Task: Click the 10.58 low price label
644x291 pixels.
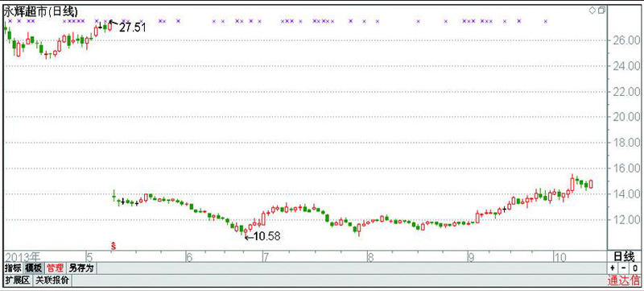Action: tap(267, 236)
